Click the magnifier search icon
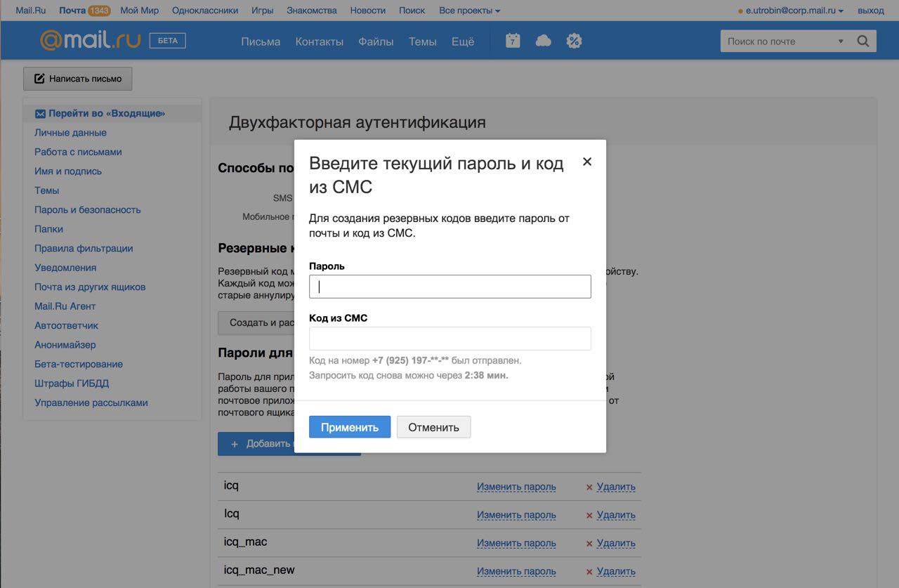Viewport: 899px width, 588px height. pyautogui.click(x=863, y=41)
